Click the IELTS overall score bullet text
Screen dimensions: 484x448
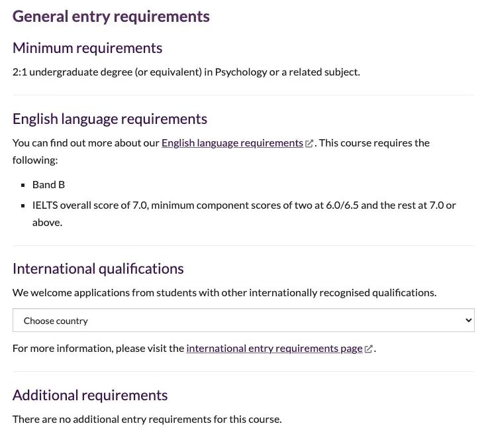[x=244, y=214]
